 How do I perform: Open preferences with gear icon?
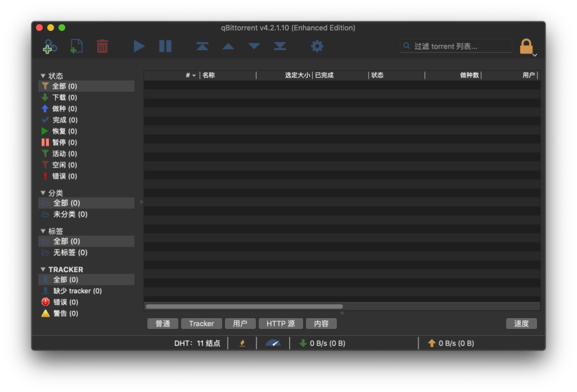tap(317, 46)
